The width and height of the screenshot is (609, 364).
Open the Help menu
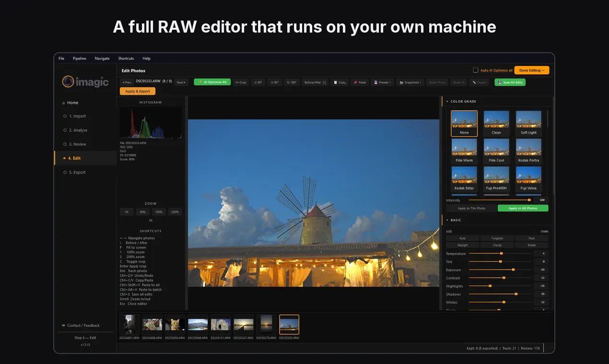pyautogui.click(x=147, y=58)
